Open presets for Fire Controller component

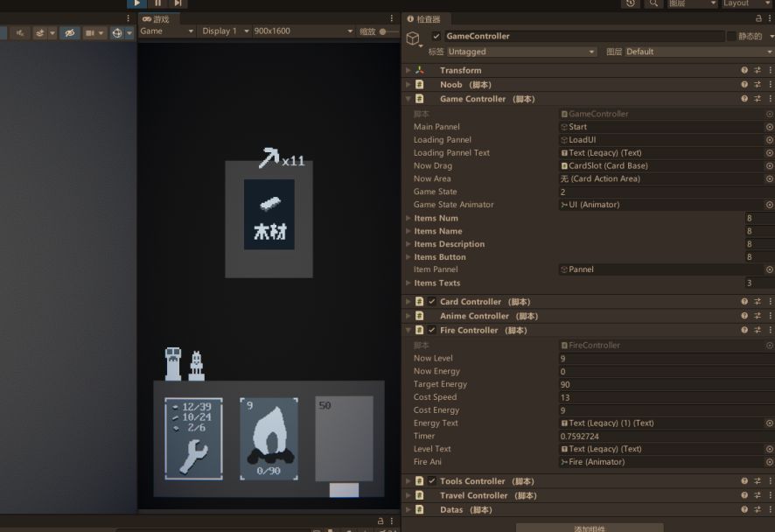click(x=758, y=330)
